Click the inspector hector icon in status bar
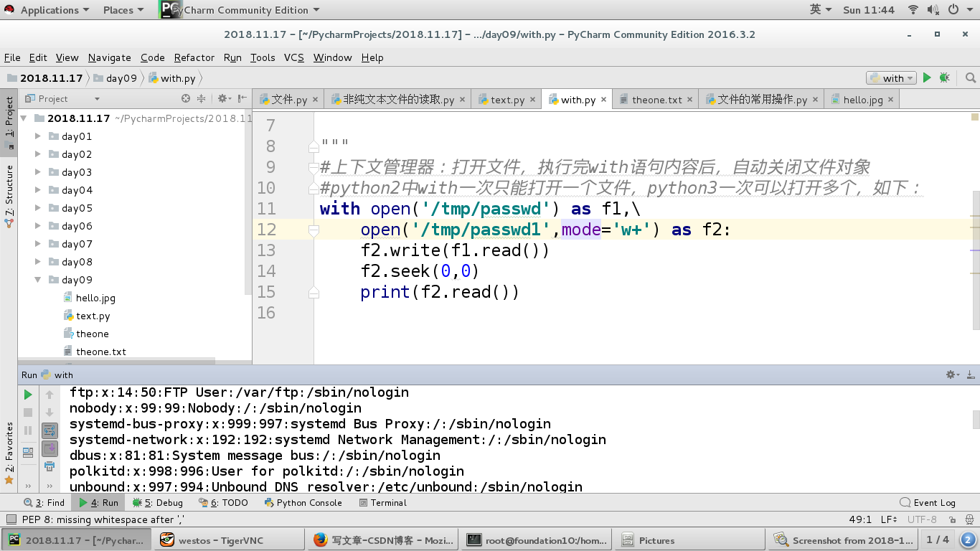980x551 pixels. pos(970,519)
